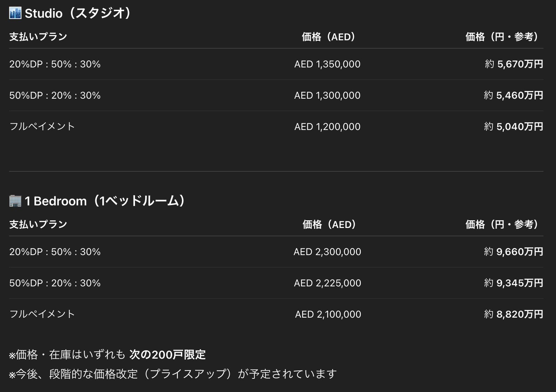Click AED 1,300,000 price cell
The height and width of the screenshot is (392, 556).
coord(327,96)
